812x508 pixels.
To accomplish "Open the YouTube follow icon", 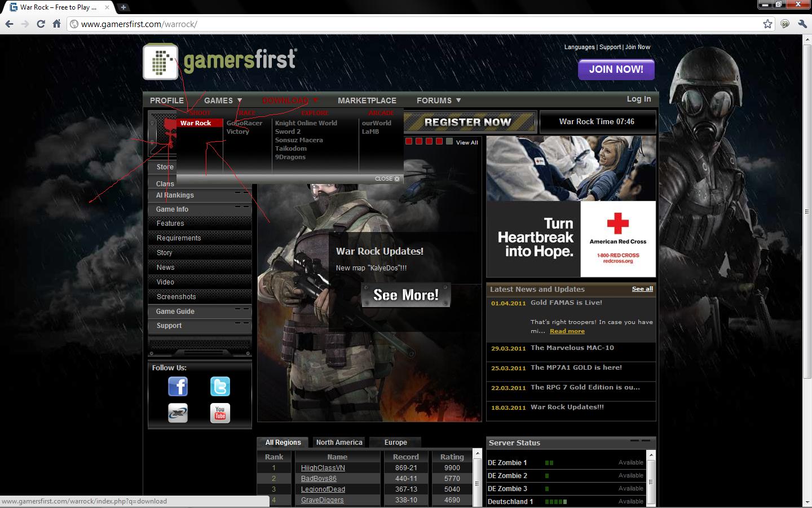I will (x=220, y=413).
